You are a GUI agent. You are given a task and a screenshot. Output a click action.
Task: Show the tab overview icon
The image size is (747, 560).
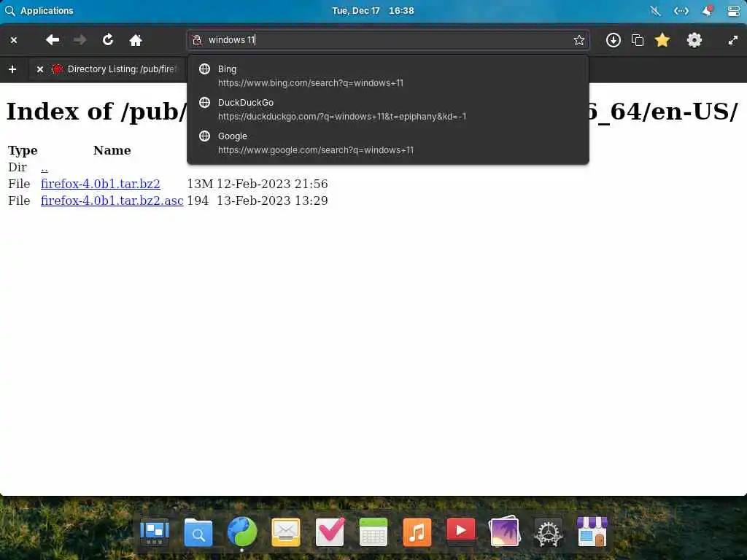(638, 40)
